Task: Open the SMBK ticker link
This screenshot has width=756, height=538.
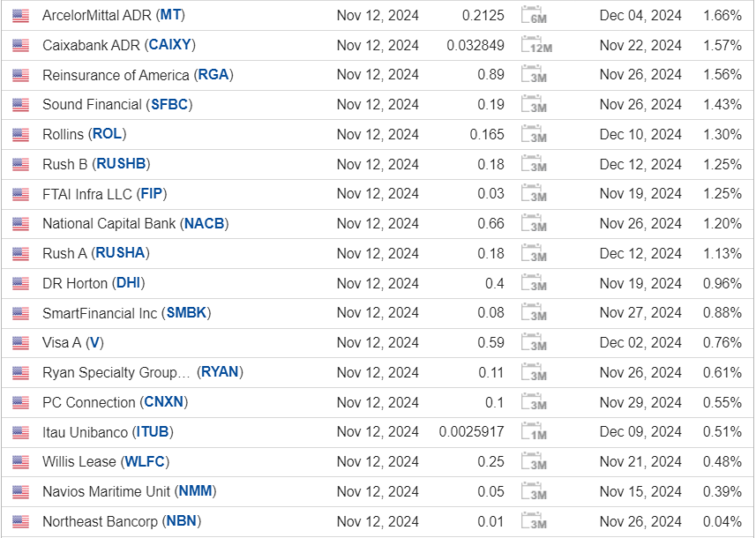Action: pyautogui.click(x=186, y=313)
